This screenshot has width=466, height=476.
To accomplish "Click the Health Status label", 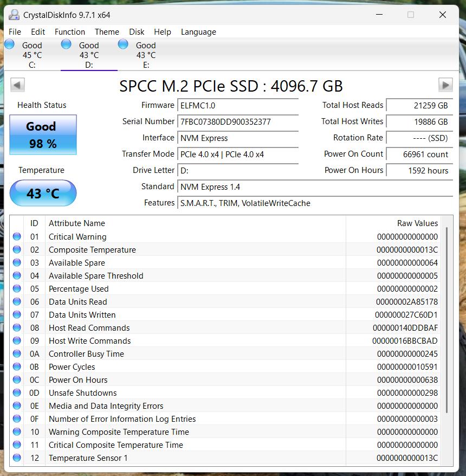I will pos(42,105).
